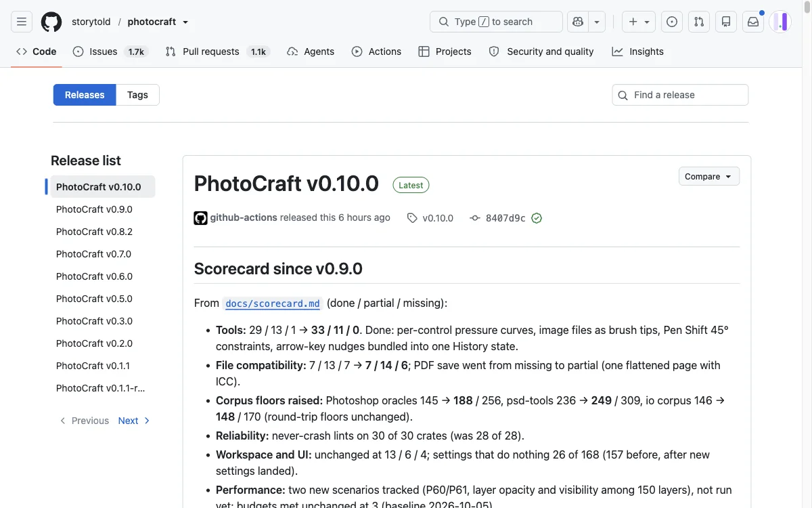Screen dimensions: 812x508
Task: Open the Copilot chat icon
Action: pyautogui.click(x=578, y=22)
